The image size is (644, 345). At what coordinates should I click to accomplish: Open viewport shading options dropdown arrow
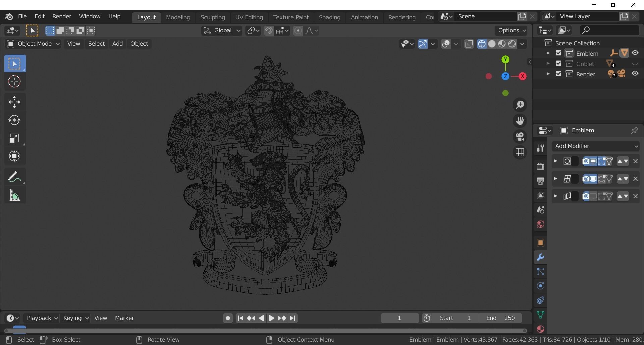[522, 44]
